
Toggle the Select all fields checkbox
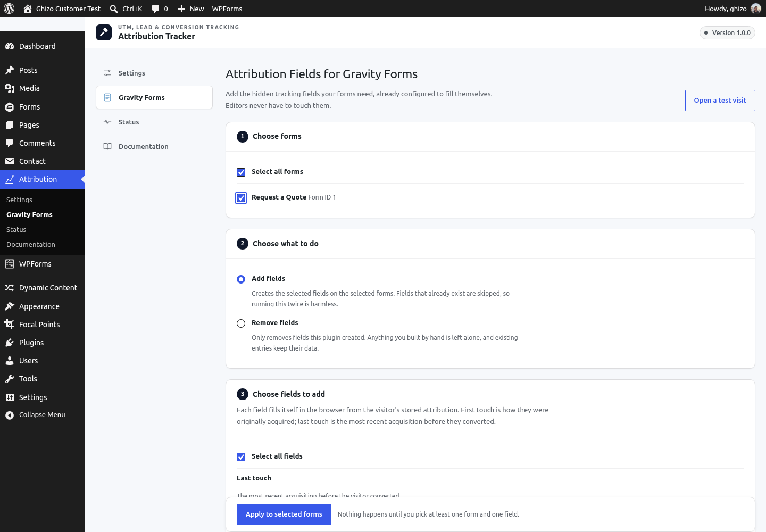click(241, 457)
